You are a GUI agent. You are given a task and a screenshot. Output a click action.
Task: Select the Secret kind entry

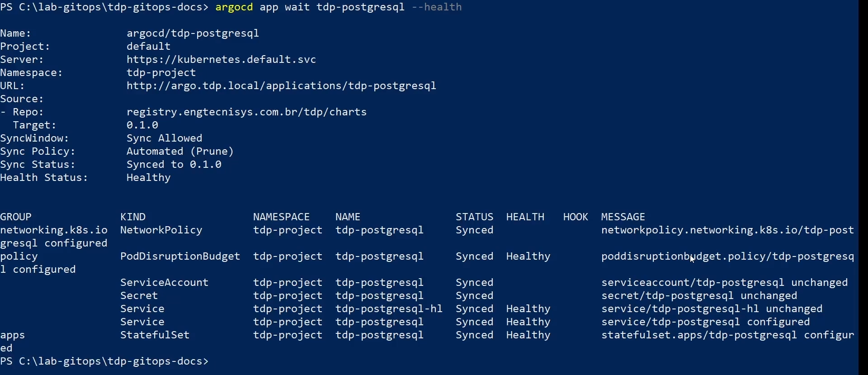tap(139, 295)
